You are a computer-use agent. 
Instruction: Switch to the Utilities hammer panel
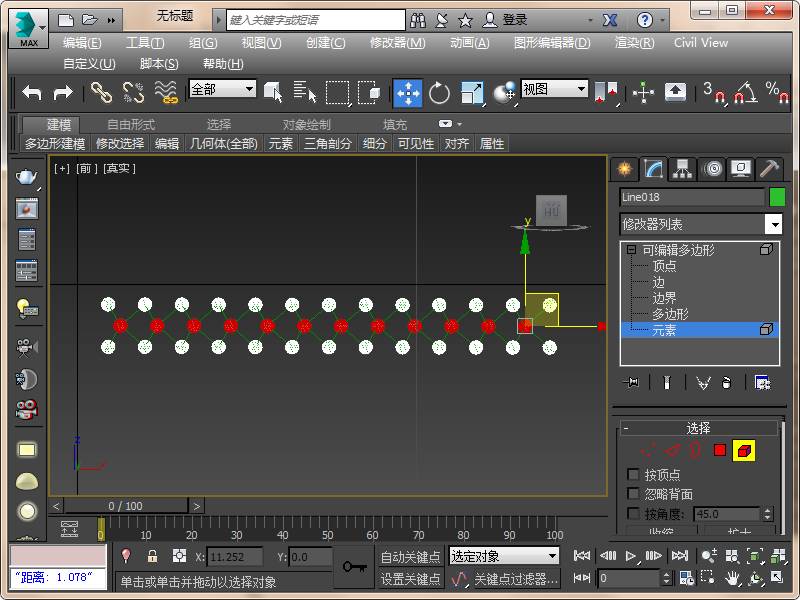(x=768, y=168)
